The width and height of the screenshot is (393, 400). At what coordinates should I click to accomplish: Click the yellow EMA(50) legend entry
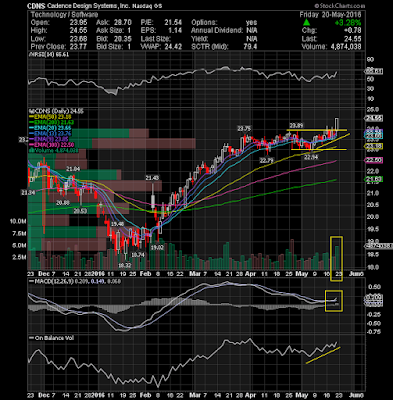[51, 117]
